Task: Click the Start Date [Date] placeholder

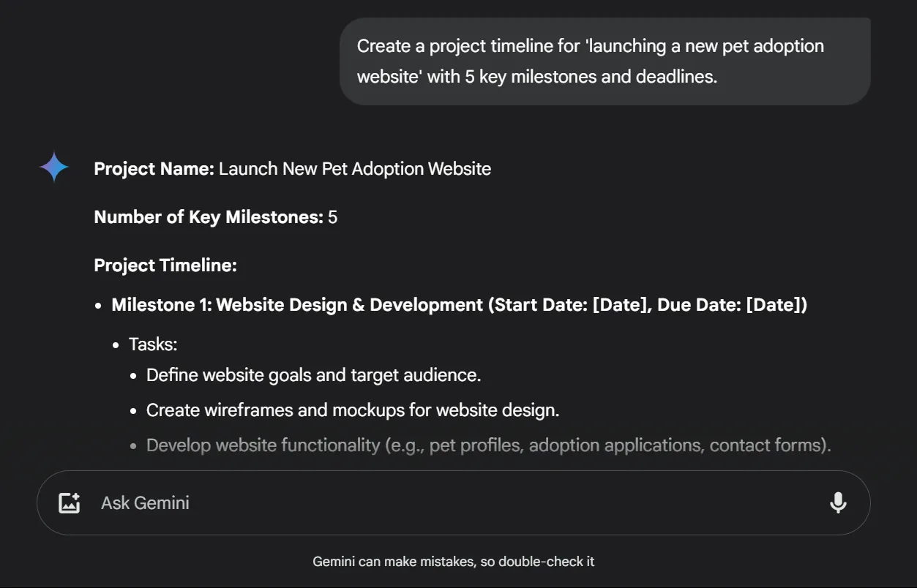Action: pos(572,305)
